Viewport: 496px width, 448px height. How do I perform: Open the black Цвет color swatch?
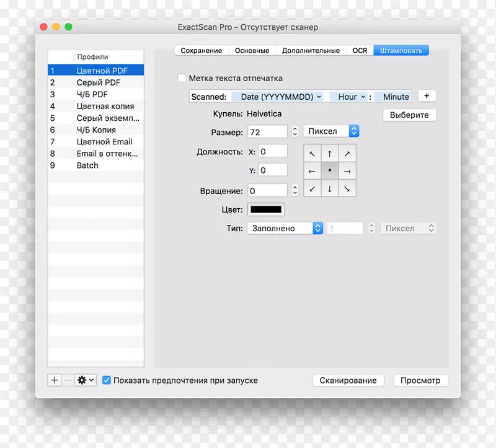[266, 209]
